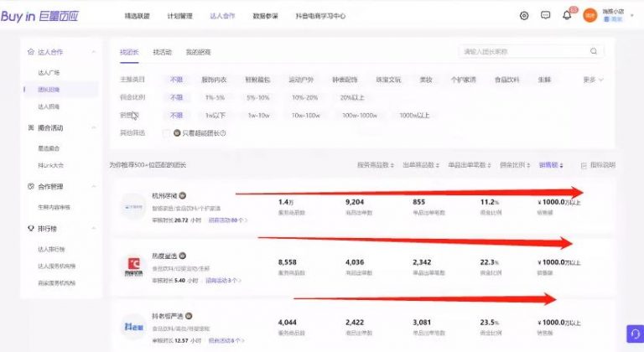The image size is (644, 352).
Task: Open the settings gear icon in header
Action: pos(524,15)
